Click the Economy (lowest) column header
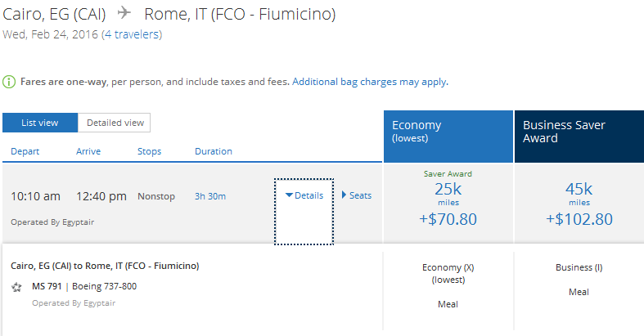Viewport: 644px width, 336px height. [448, 132]
